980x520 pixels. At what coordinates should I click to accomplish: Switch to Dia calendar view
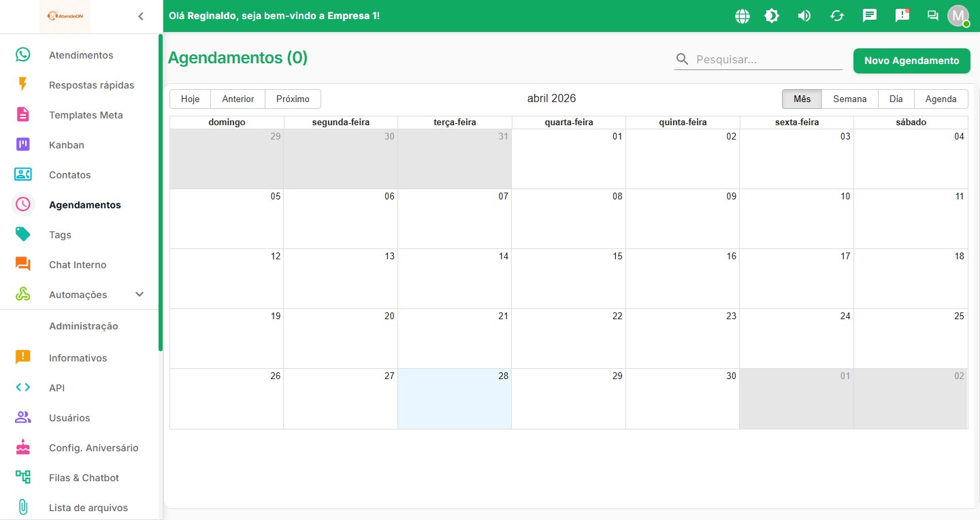click(896, 99)
